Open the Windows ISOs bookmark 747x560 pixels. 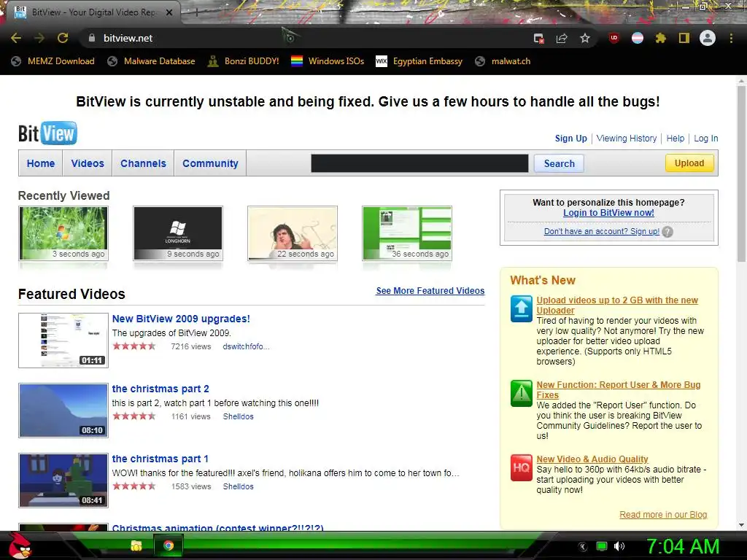[x=328, y=61]
